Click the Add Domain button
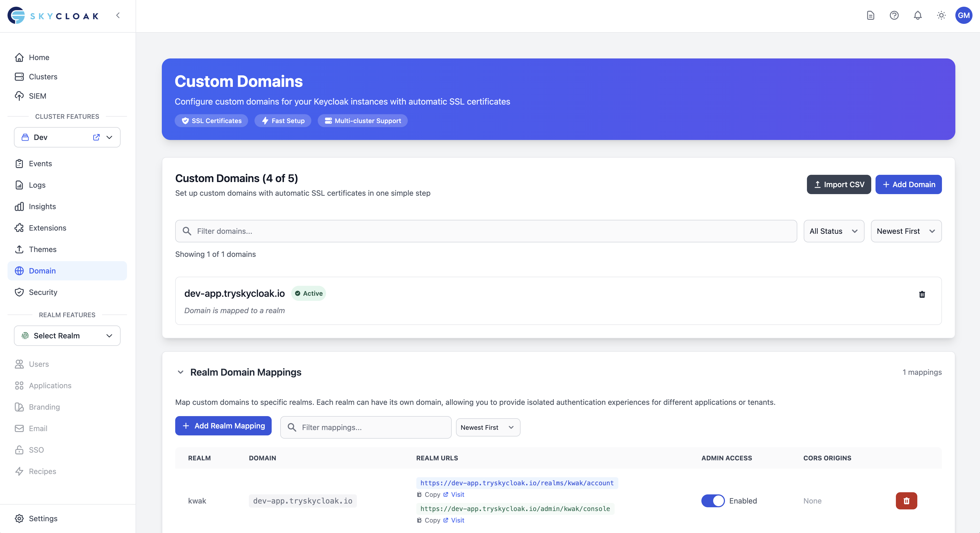980x533 pixels. [x=908, y=184]
